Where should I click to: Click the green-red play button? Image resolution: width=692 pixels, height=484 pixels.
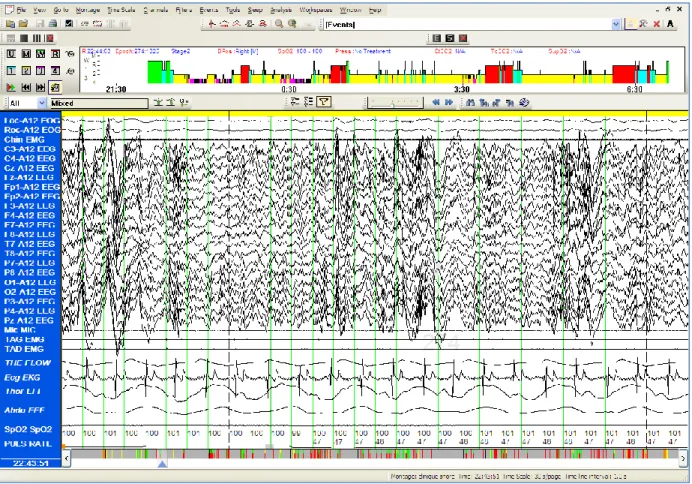pos(11,87)
